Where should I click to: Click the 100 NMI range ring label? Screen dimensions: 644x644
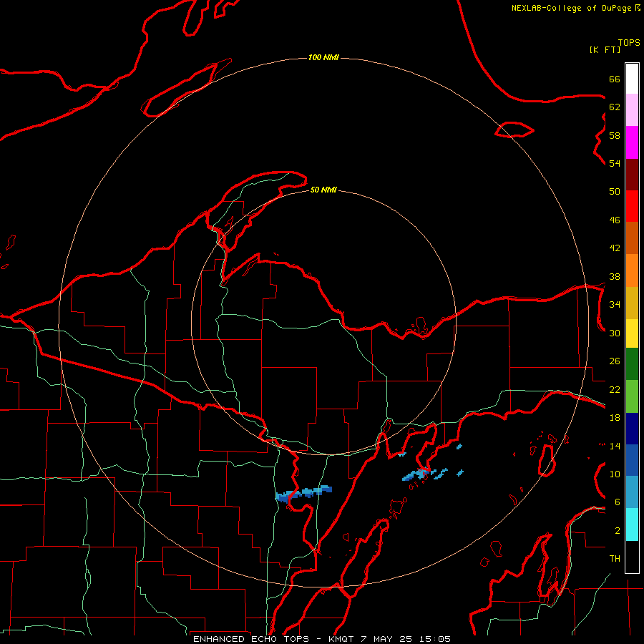pos(323,57)
